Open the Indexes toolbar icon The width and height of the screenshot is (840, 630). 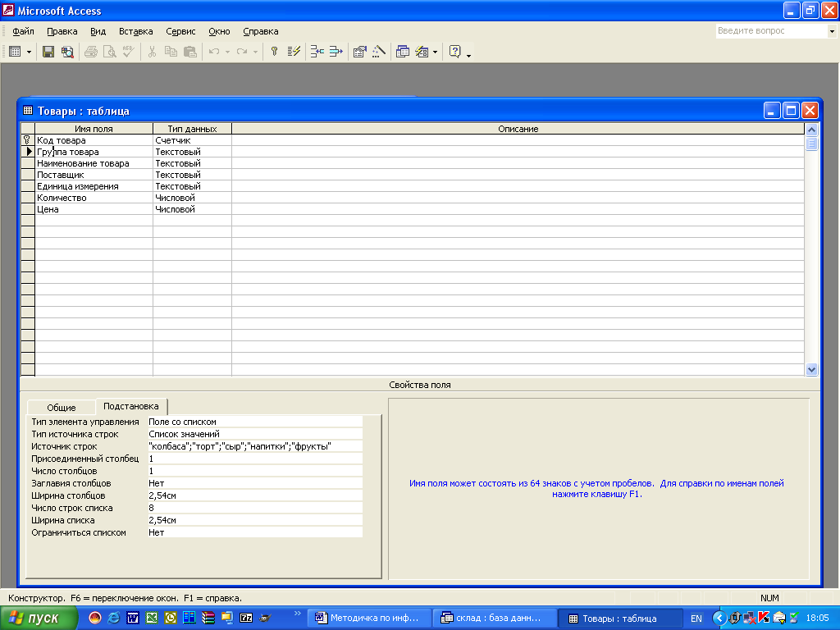click(294, 52)
